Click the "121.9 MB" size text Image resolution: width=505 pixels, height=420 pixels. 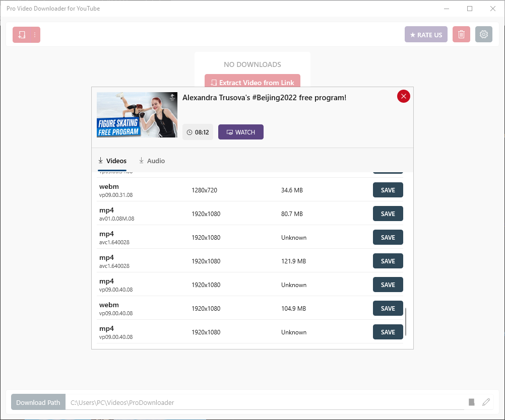tap(293, 261)
